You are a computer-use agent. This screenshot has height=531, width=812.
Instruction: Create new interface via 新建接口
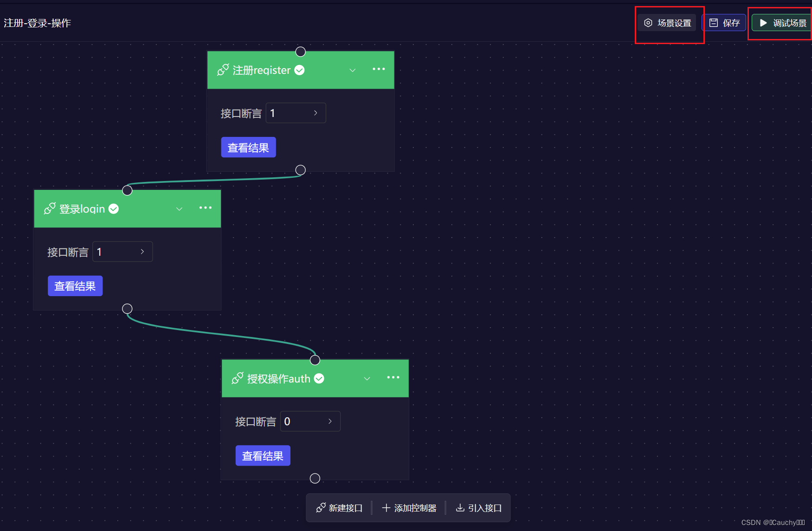point(339,508)
